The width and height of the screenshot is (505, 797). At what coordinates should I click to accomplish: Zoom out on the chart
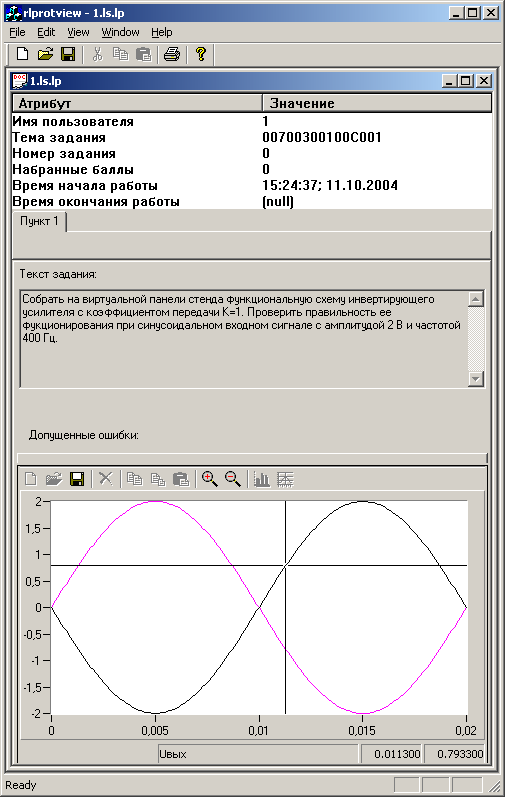tap(233, 478)
